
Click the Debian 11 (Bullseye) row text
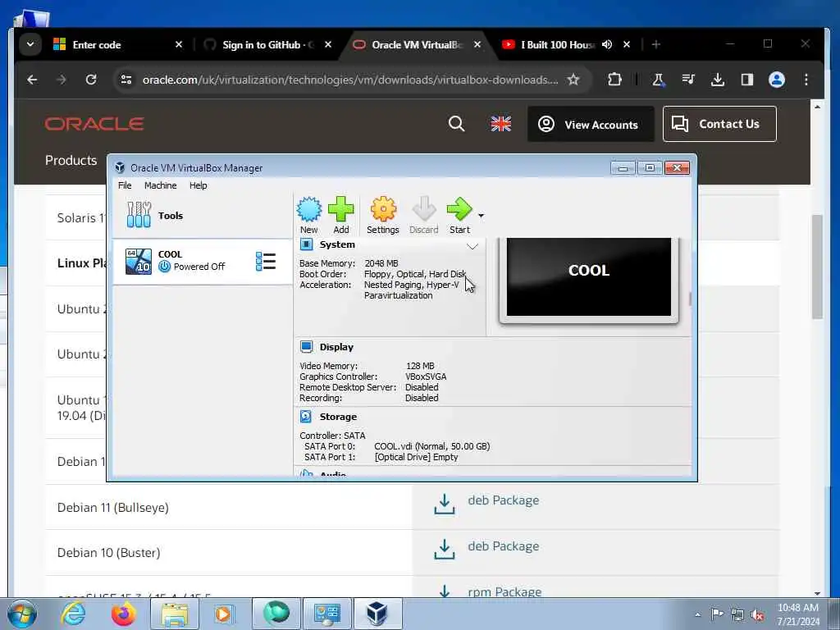(113, 507)
